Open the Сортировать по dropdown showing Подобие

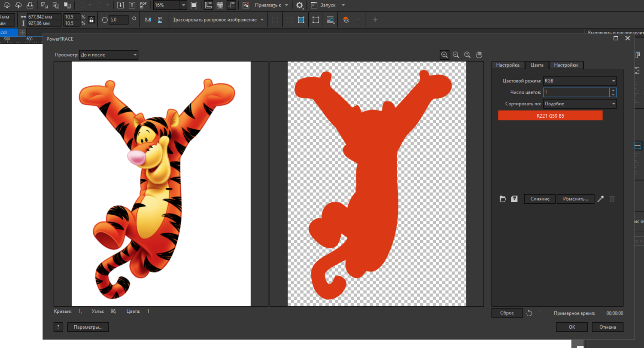tap(580, 104)
